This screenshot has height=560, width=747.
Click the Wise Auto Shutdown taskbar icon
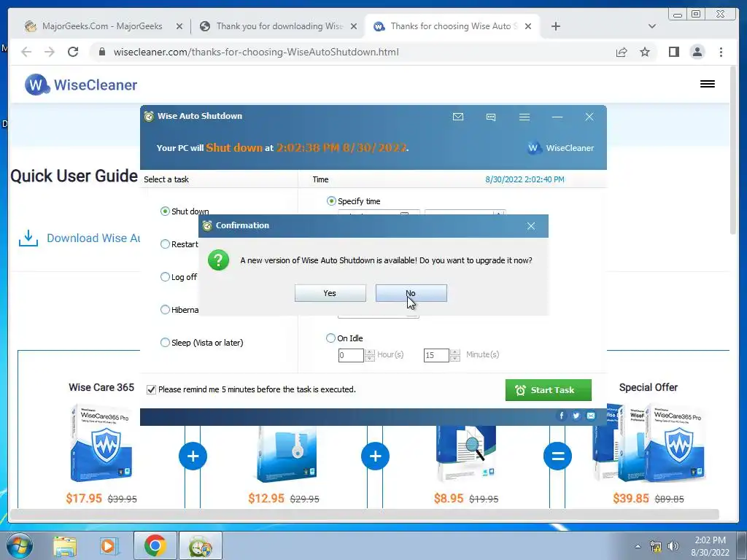[200, 545]
